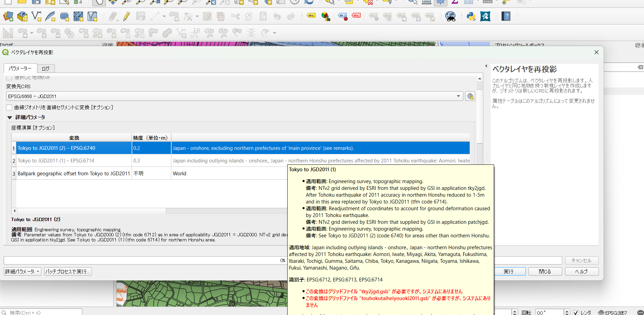The image size is (644, 315).
Task: Click the 0.3 accuracy cell
Action: pyautogui.click(x=152, y=161)
